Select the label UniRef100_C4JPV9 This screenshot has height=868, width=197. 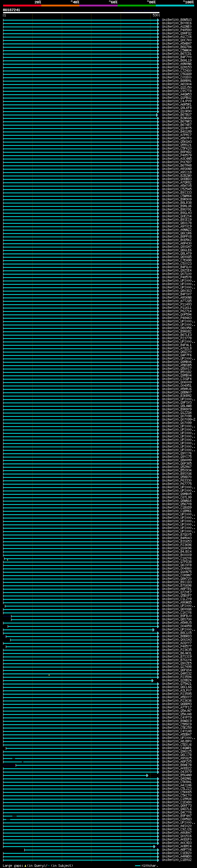177,101
